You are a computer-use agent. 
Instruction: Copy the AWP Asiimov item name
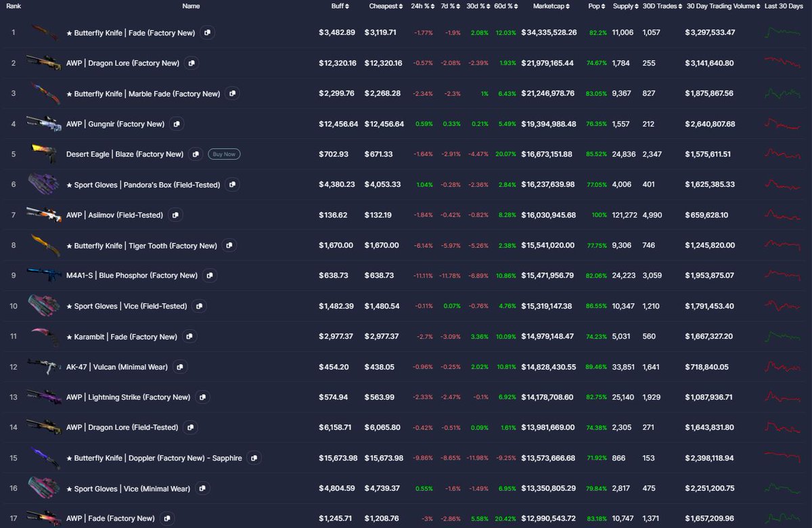[175, 215]
